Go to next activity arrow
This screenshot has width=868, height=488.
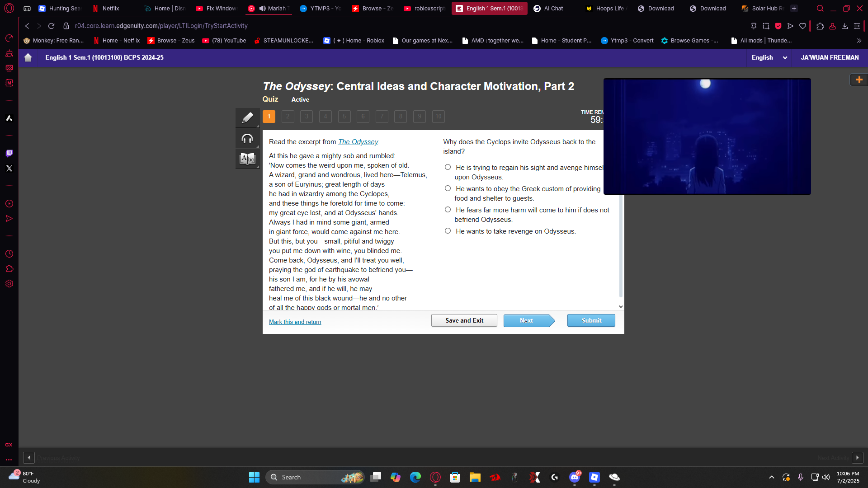coord(857,458)
